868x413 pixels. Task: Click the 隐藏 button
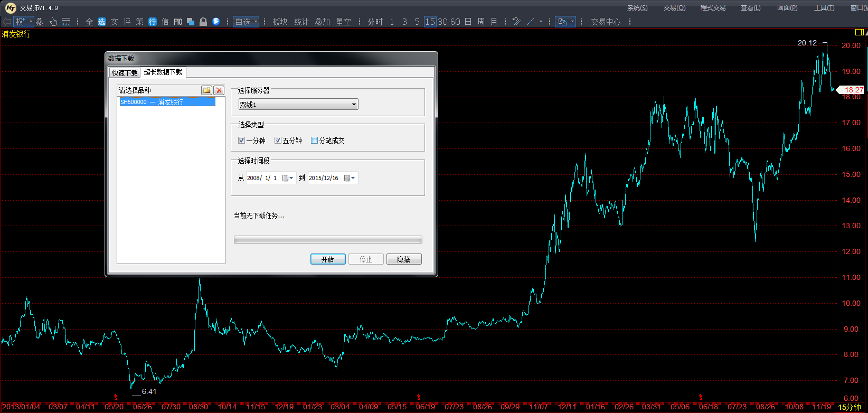click(x=404, y=259)
